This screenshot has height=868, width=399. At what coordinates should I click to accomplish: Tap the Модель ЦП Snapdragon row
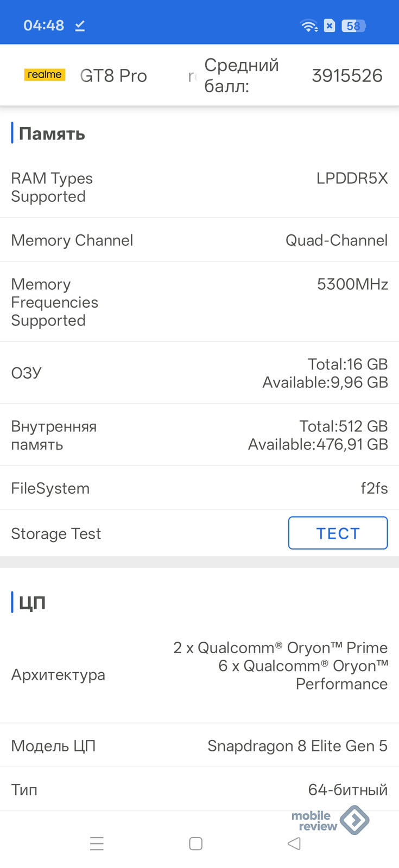199,745
